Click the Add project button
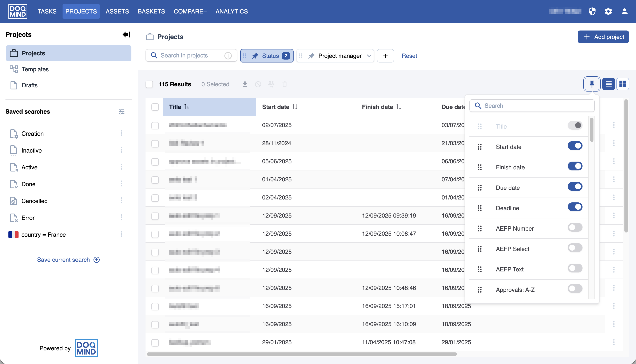 [x=603, y=37]
